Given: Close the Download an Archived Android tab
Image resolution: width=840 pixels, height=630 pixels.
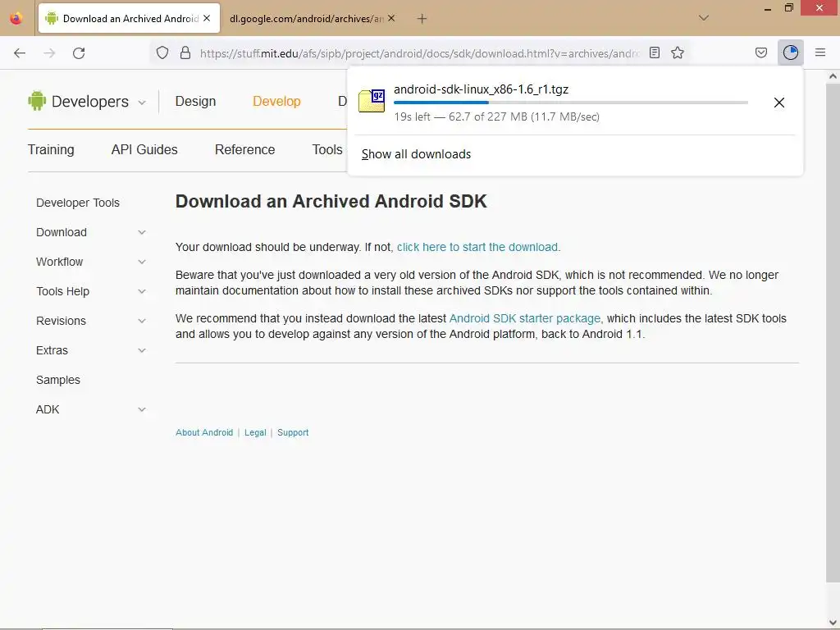Looking at the screenshot, I should (207, 18).
